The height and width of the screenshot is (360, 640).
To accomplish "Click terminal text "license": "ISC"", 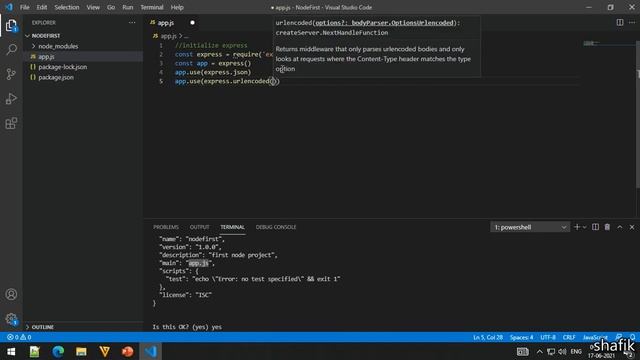I will [185, 295].
